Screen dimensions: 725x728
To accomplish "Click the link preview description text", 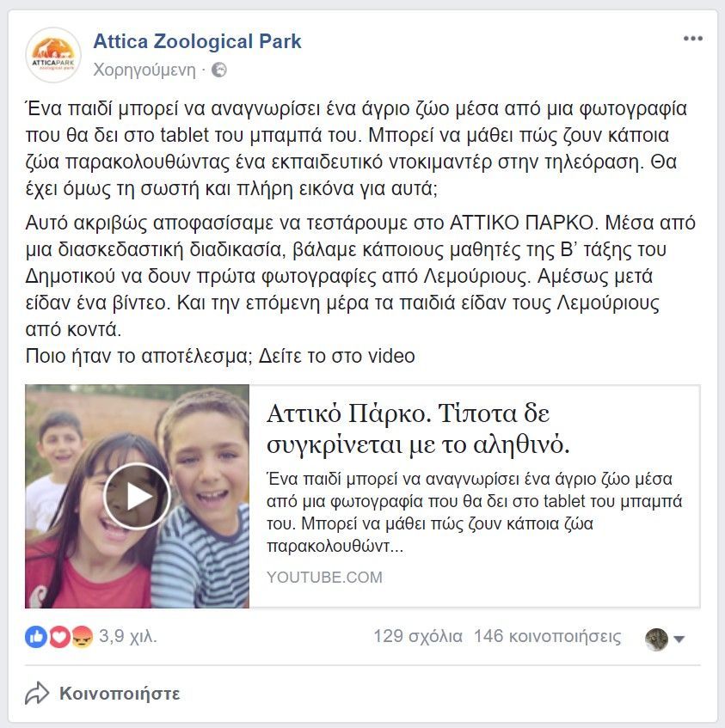I will pos(474,512).
